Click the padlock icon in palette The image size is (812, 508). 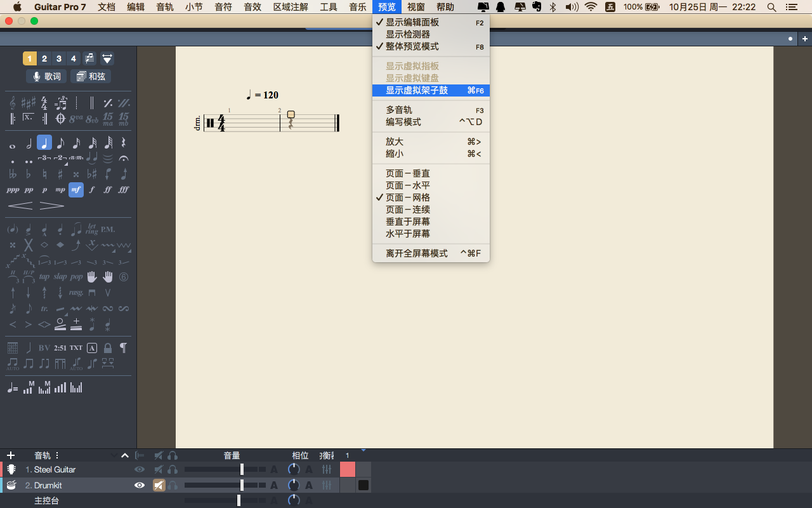coord(108,348)
